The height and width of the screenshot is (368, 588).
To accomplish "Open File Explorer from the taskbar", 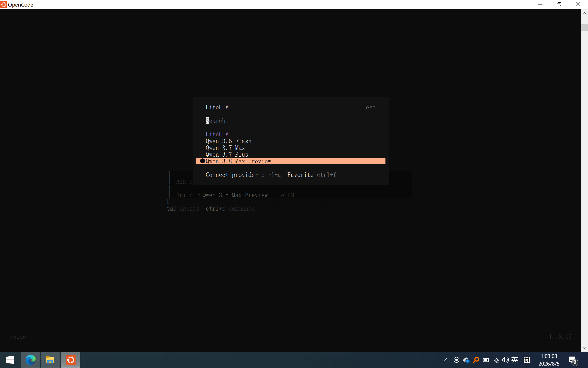I will click(50, 360).
